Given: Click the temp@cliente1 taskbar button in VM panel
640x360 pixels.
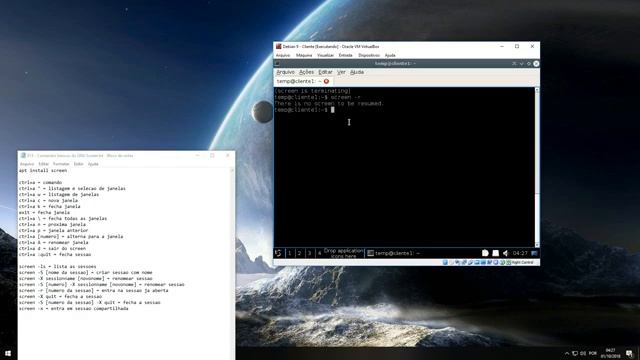Looking at the screenshot, I should (394, 253).
